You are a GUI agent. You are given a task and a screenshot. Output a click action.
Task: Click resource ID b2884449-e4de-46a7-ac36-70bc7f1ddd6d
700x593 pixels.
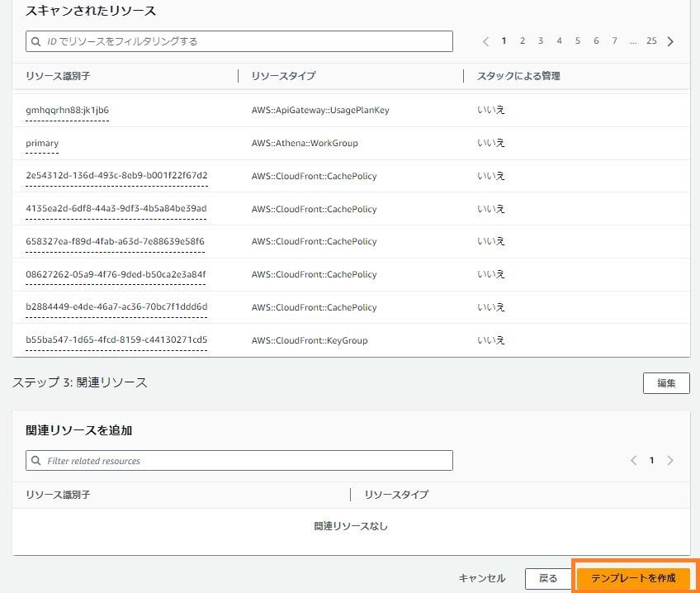point(116,306)
